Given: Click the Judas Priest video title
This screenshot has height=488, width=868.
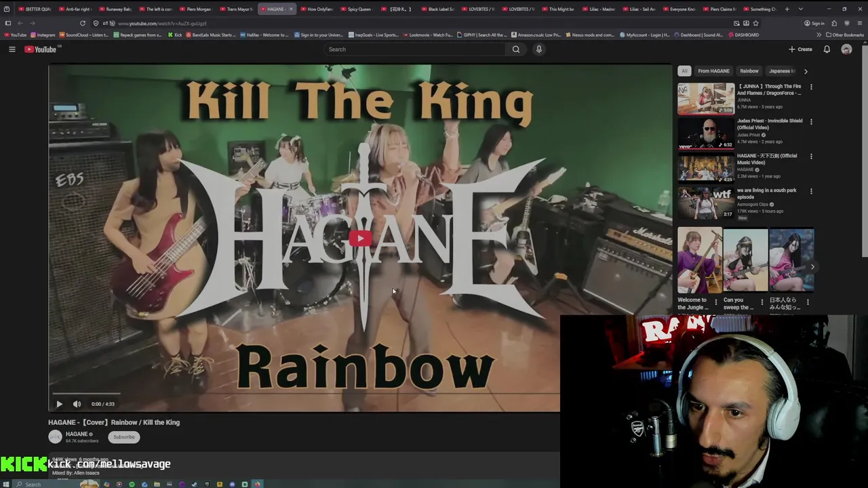Looking at the screenshot, I should [770, 124].
